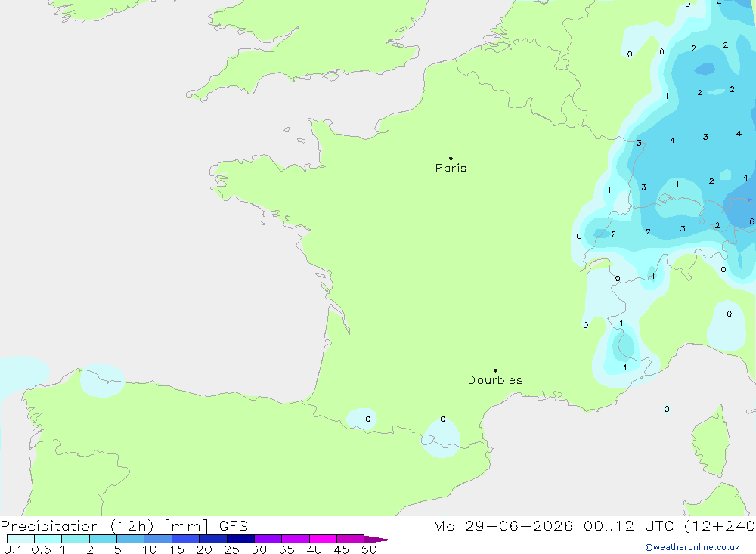The image size is (756, 554).
Task: Choose the 15–20 mm royal blue swatch
Action: pyautogui.click(x=185, y=539)
